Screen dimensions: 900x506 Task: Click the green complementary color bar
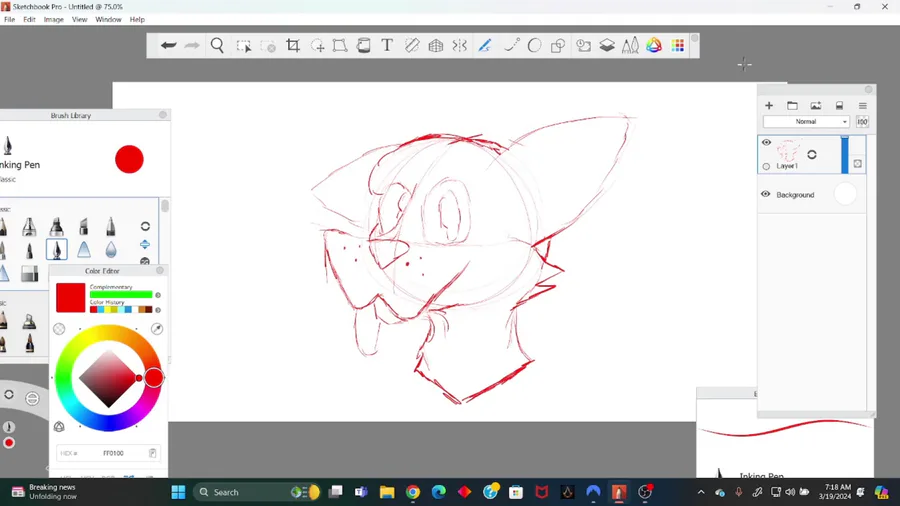point(121,295)
